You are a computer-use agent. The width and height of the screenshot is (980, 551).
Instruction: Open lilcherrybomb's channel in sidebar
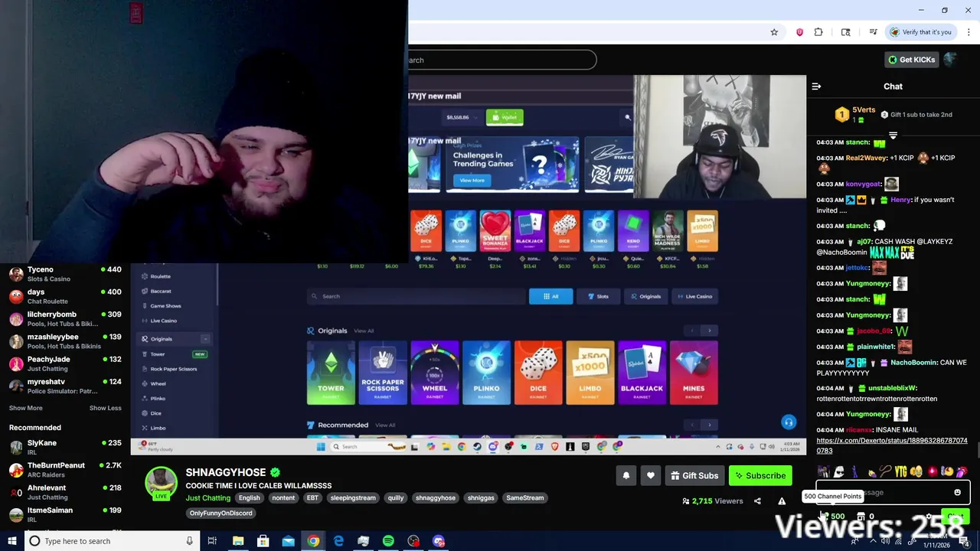65,319
